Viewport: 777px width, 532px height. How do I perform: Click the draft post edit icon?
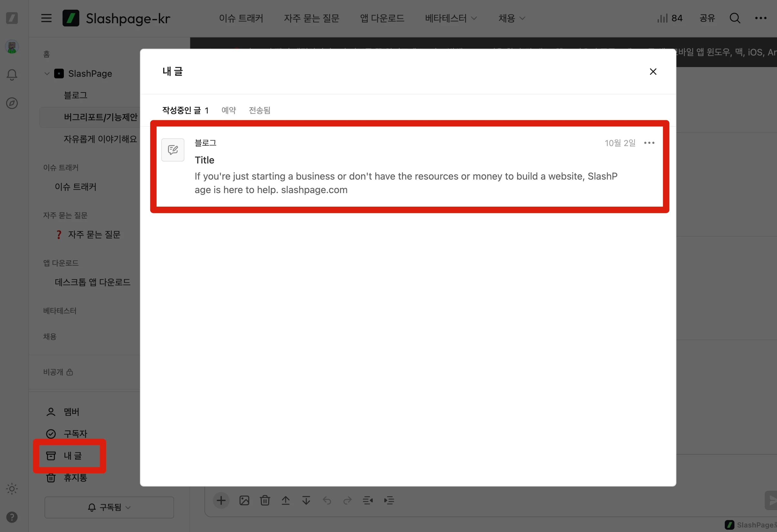[x=172, y=150]
